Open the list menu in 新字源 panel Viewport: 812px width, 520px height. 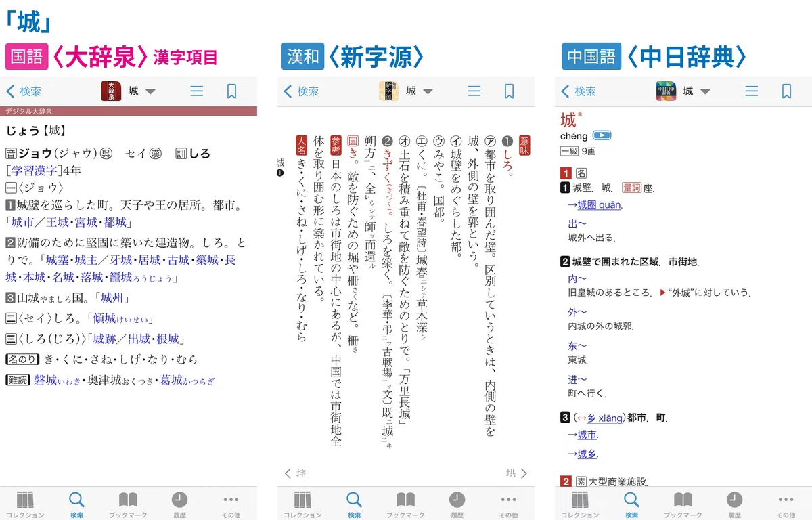click(474, 91)
